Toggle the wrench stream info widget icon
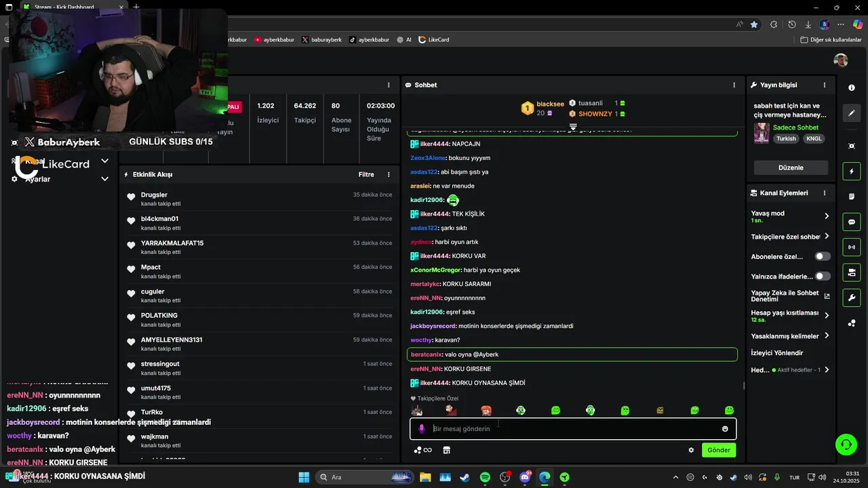The height and width of the screenshot is (488, 868). (x=852, y=298)
